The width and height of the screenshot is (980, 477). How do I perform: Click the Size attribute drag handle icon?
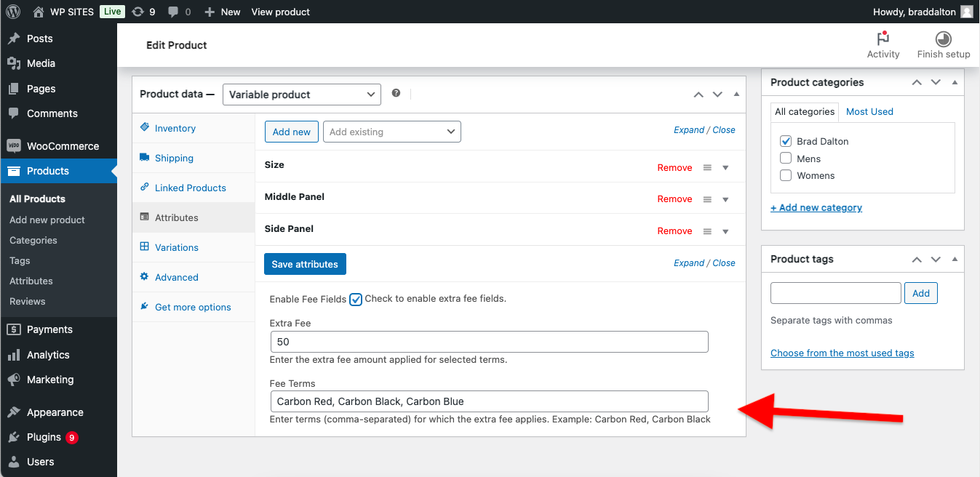coord(707,168)
